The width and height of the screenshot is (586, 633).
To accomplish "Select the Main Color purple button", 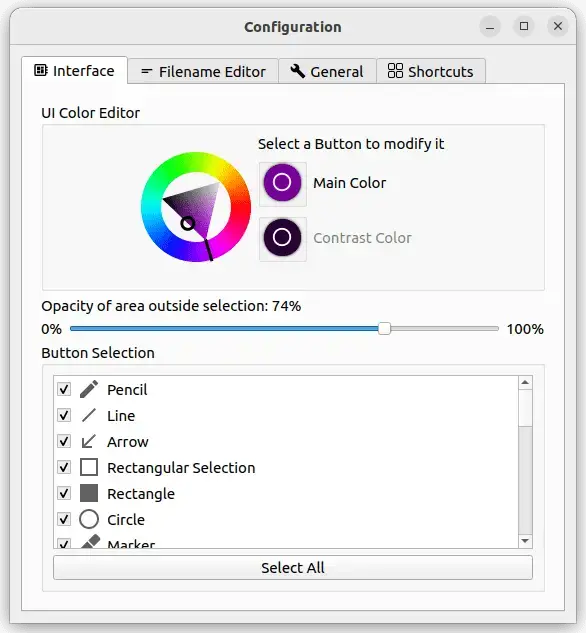I will (283, 183).
